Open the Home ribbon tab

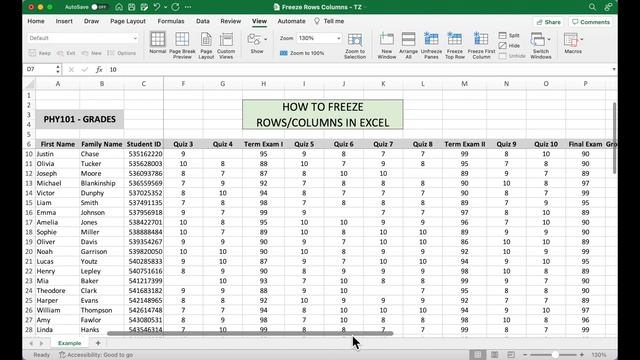[x=36, y=21]
